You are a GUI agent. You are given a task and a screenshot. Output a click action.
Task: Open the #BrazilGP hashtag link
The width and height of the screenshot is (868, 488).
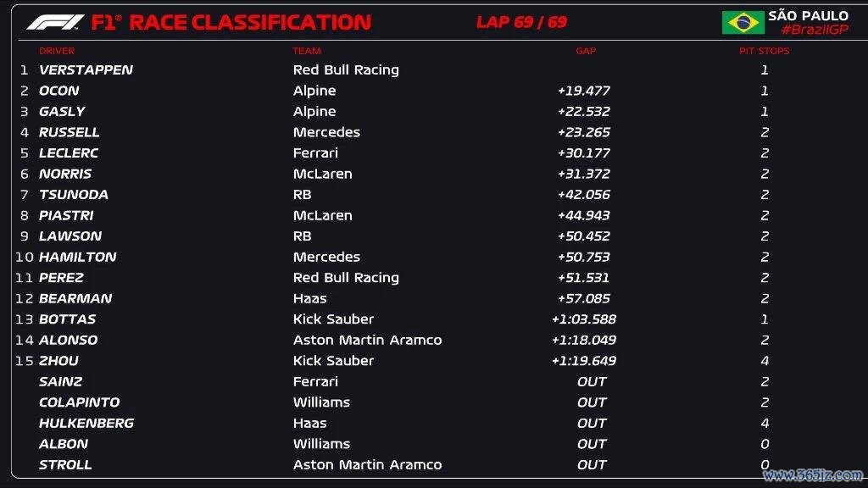pyautogui.click(x=815, y=30)
